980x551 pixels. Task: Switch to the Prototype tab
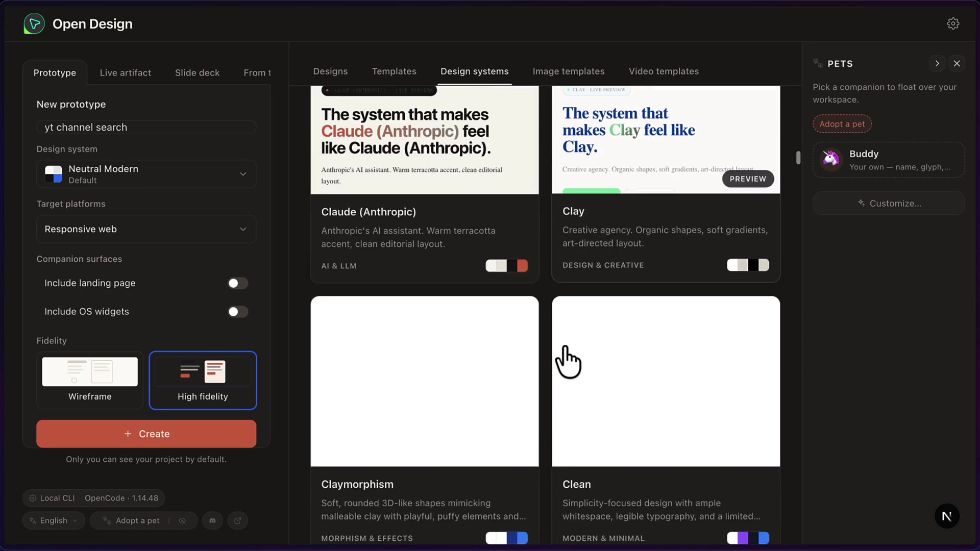(x=55, y=72)
